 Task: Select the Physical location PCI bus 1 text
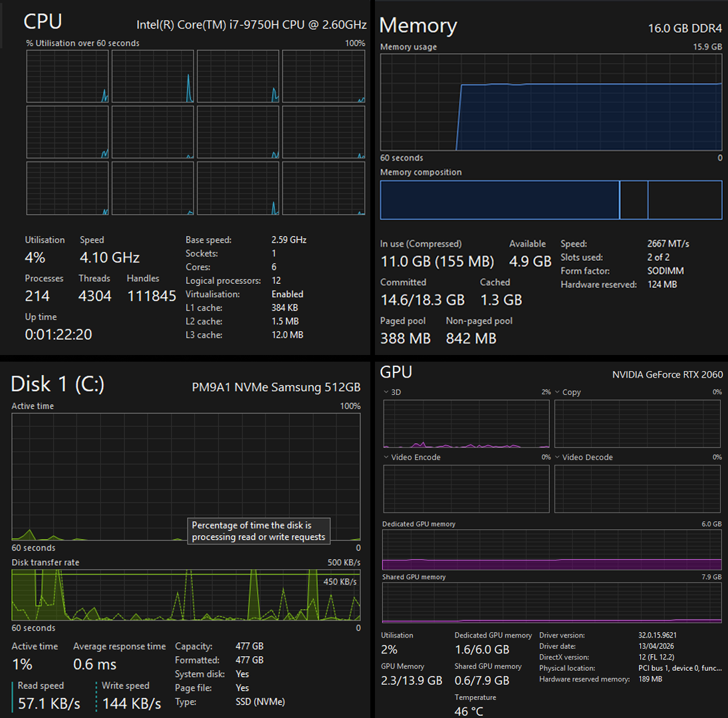point(679,668)
